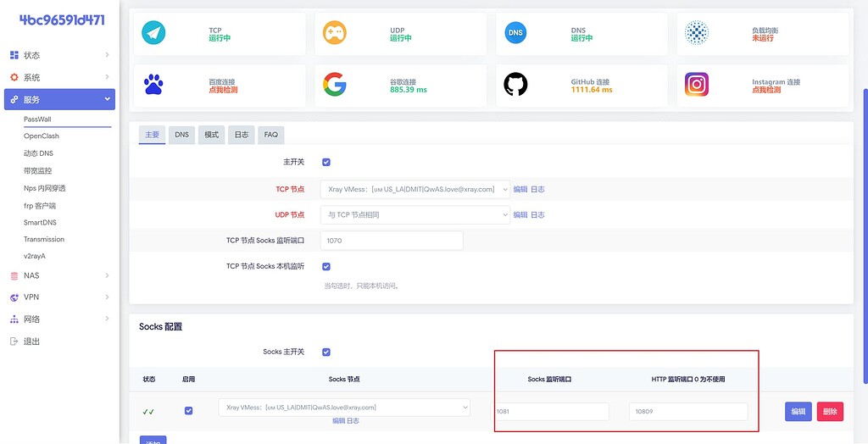Click the 服务 icon in sidebar
The height and width of the screenshot is (444, 868).
point(14,100)
